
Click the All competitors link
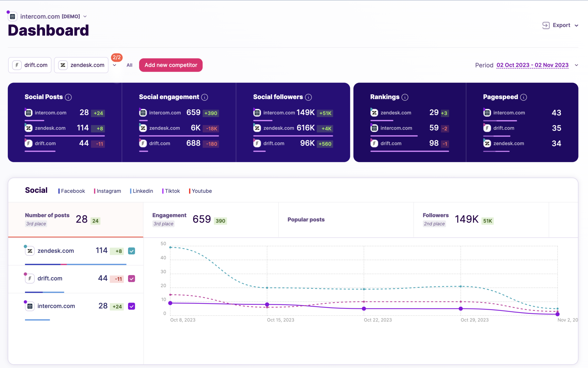click(x=129, y=65)
